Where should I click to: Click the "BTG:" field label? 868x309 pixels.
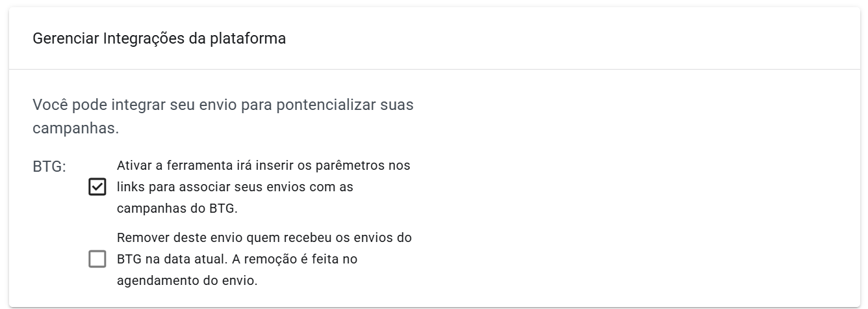pos(49,167)
